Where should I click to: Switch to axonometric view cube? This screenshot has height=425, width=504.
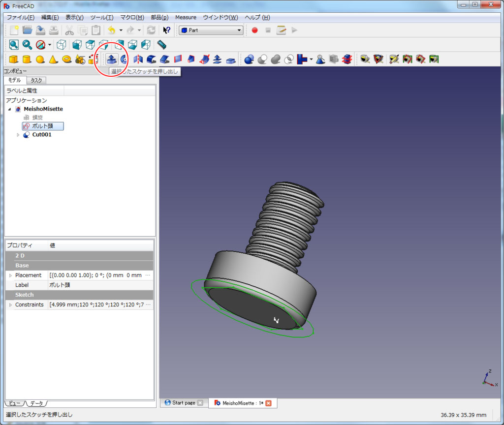click(x=62, y=45)
